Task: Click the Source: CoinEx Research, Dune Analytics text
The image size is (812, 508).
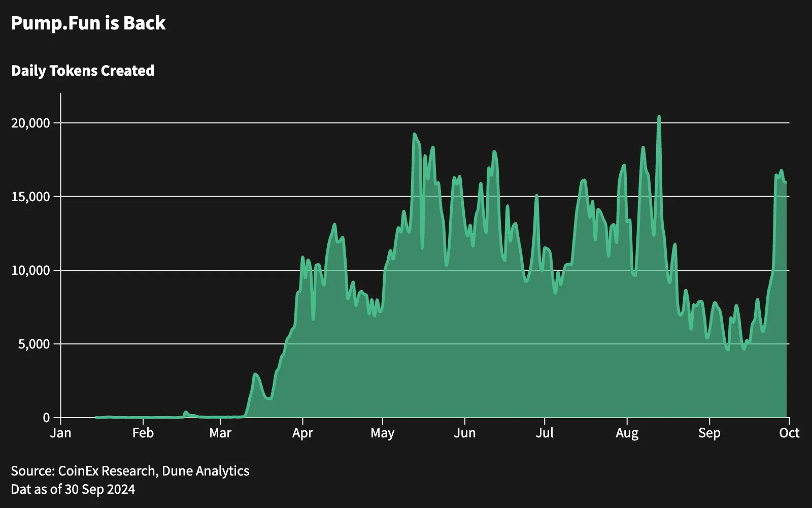Action: click(x=130, y=471)
